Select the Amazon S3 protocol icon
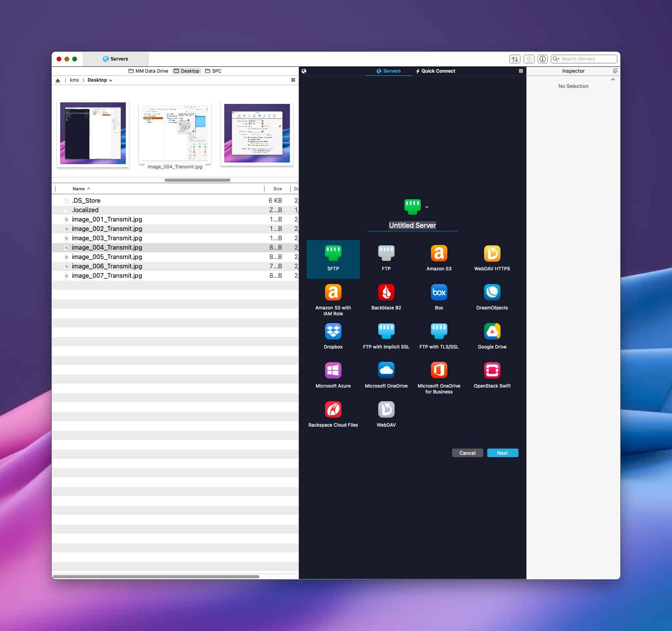This screenshot has width=672, height=631. point(439,254)
